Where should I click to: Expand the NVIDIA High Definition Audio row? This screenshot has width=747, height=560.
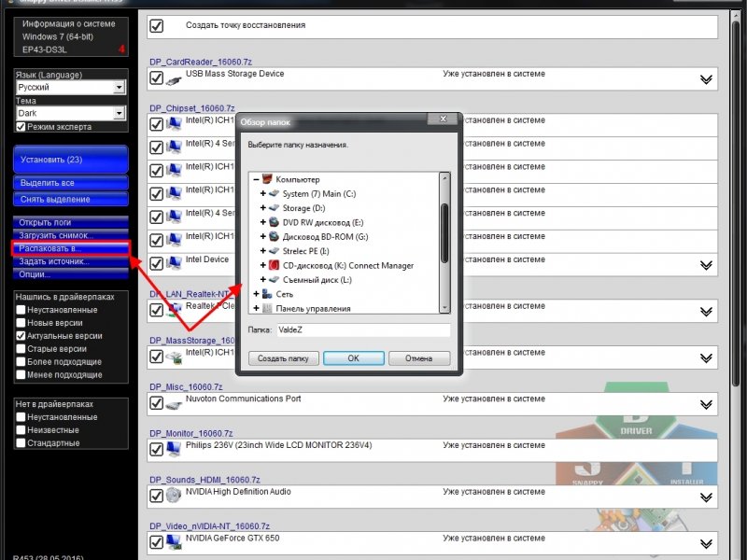706,497
